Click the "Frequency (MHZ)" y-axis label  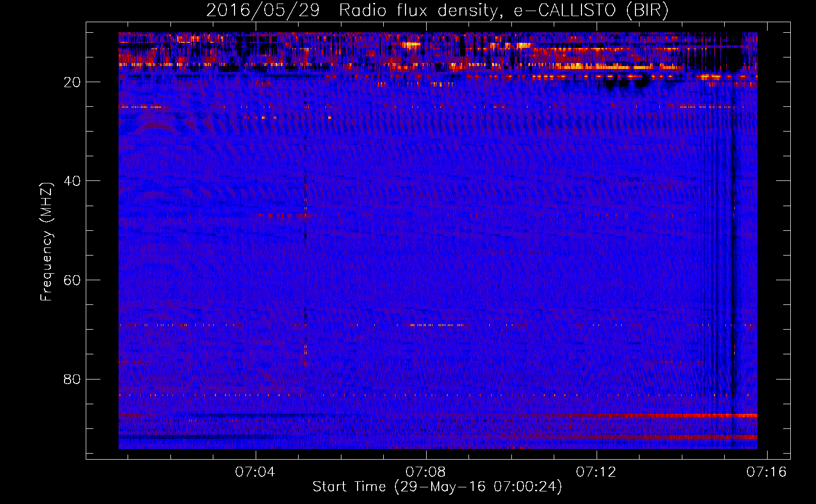(46, 242)
